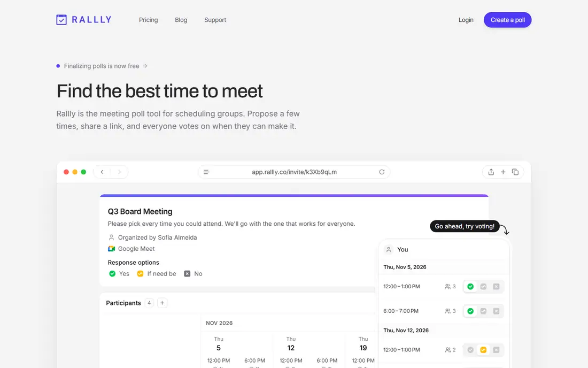This screenshot has width=588, height=368.
Task: Click the Thu 19 date column header
Action: (363, 343)
